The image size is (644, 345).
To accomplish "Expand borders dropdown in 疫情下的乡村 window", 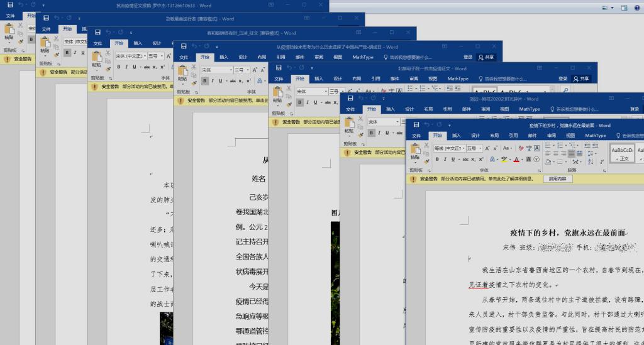I will pyautogui.click(x=566, y=162).
